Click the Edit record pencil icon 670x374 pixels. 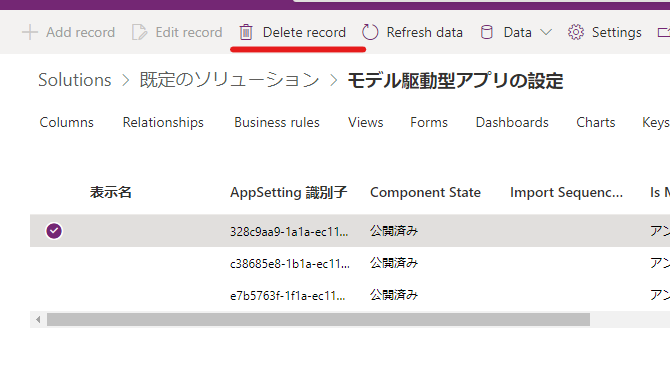[139, 32]
